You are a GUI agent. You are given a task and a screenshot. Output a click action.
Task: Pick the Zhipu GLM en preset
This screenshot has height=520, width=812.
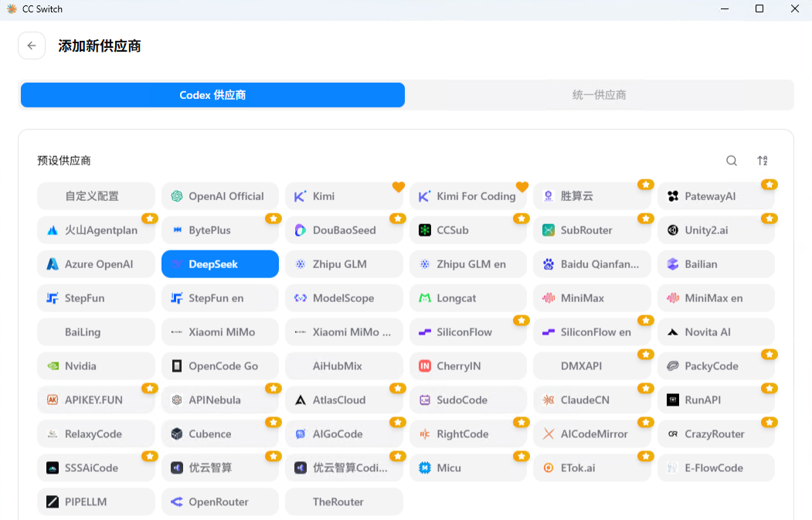click(468, 264)
